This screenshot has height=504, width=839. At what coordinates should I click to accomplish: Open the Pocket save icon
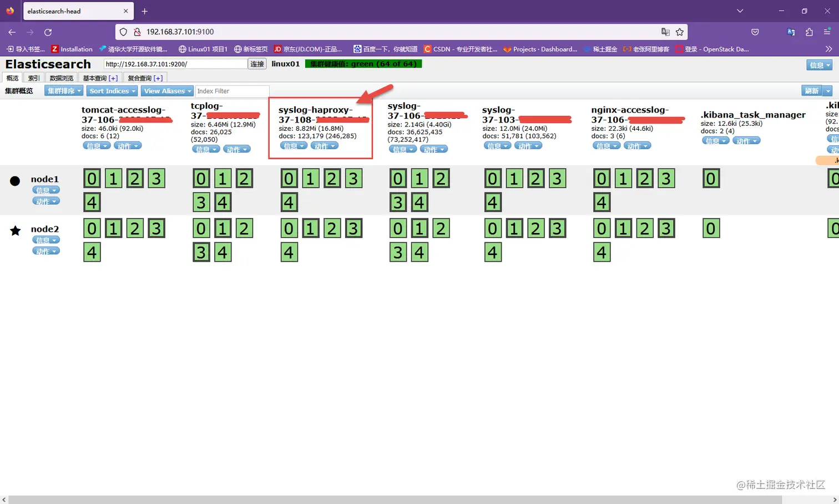click(755, 32)
